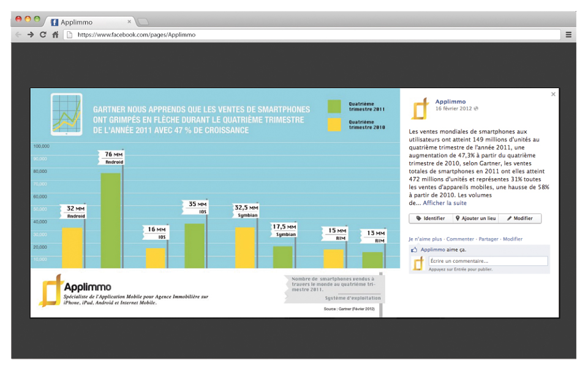
Task: Click the 16 février 2012 timestamp
Action: [x=453, y=108]
